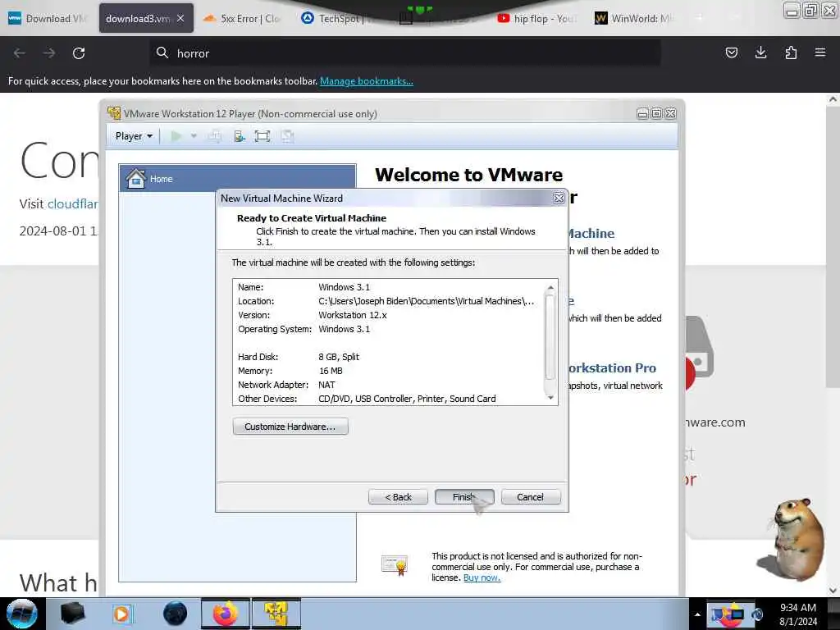
Task: Click the settings list scroll up arrow
Action: [x=550, y=288]
